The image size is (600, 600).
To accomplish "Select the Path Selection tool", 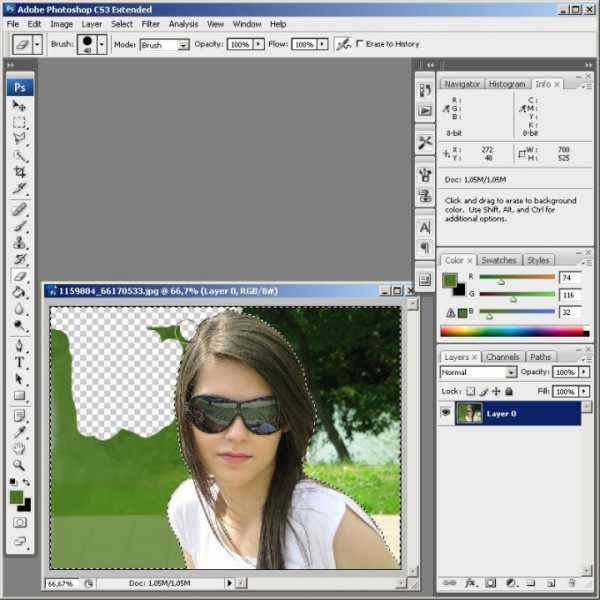I will (x=19, y=379).
